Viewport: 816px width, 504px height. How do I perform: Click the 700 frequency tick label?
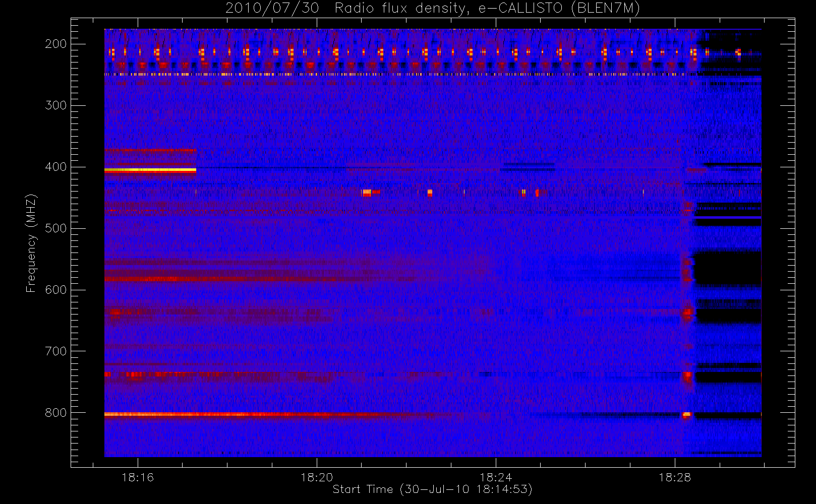click(56, 351)
